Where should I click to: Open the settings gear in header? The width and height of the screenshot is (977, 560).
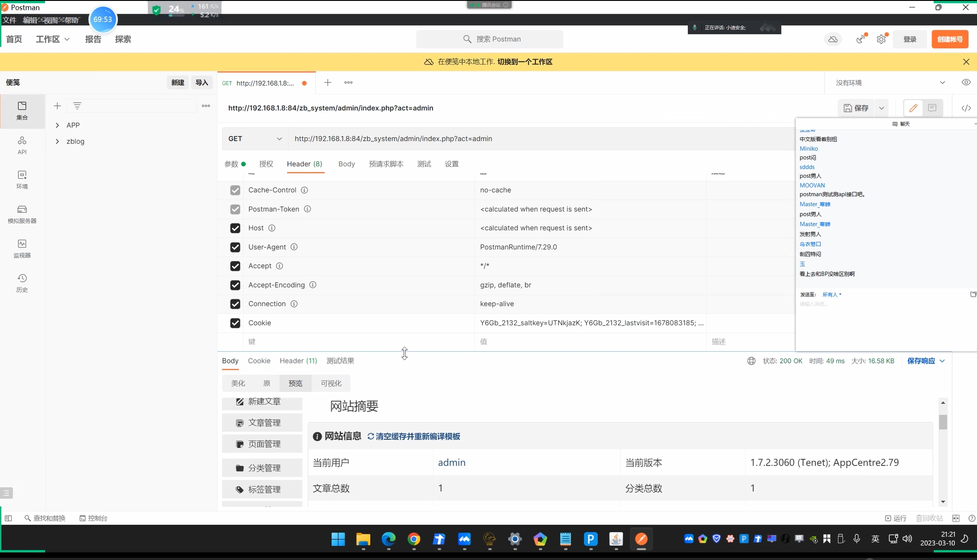tap(881, 39)
